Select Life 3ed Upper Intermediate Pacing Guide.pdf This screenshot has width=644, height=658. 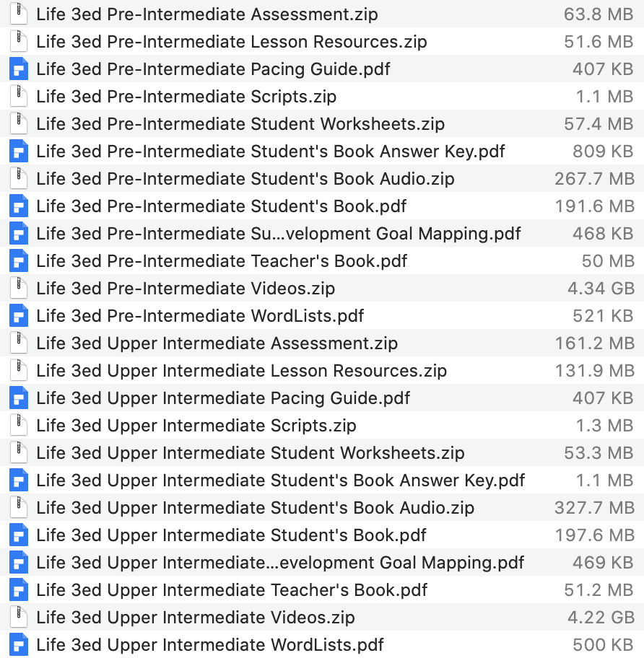pyautogui.click(x=222, y=398)
